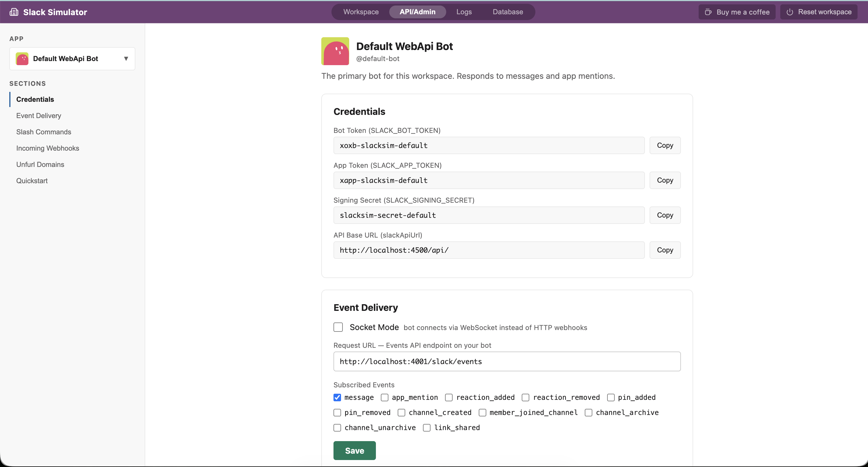Click the large Default WebApi Bot avatar

pyautogui.click(x=335, y=51)
